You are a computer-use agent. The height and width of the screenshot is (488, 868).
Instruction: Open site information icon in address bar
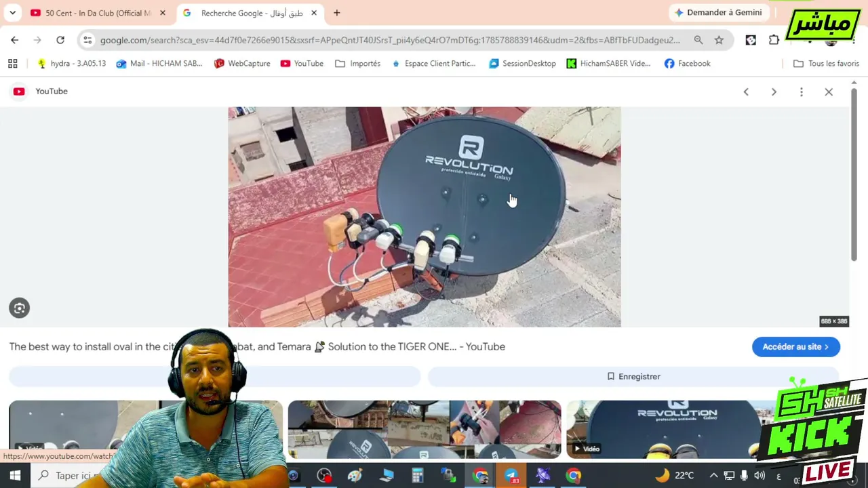click(87, 40)
